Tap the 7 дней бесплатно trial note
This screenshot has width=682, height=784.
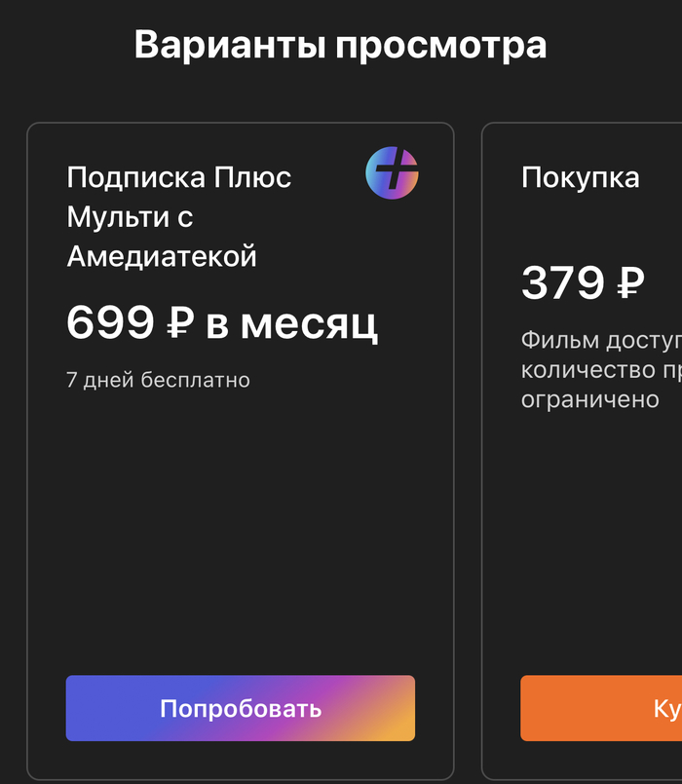coord(158,380)
